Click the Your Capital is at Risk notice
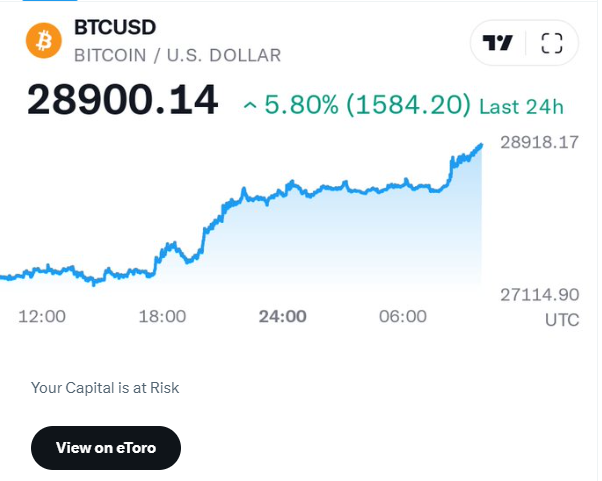 click(105, 387)
